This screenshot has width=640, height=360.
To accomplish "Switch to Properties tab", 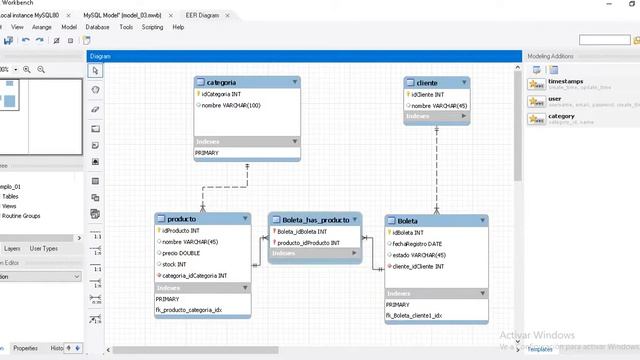I will (x=25, y=348).
